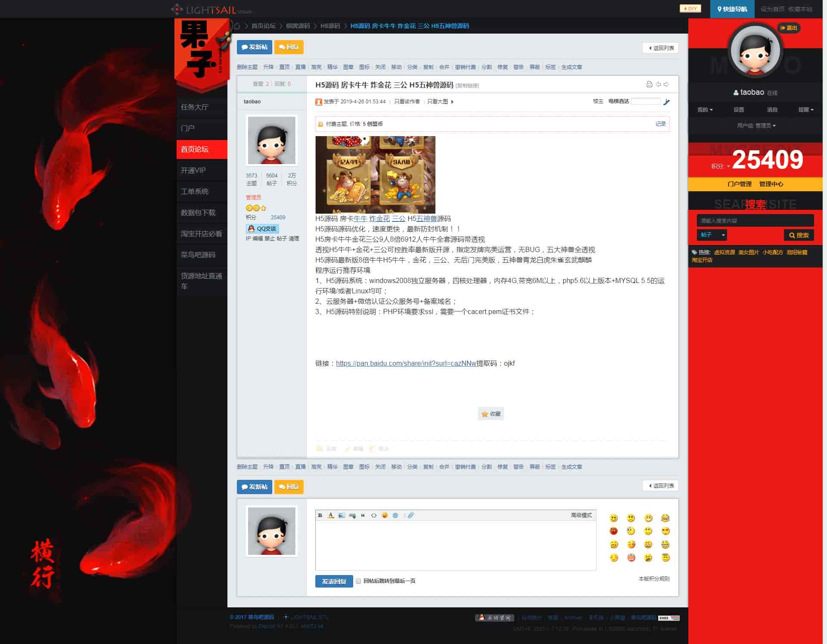Open the emoticon picker icon in editor toolbar
Viewport: 827px width, 644px height.
pyautogui.click(x=385, y=515)
